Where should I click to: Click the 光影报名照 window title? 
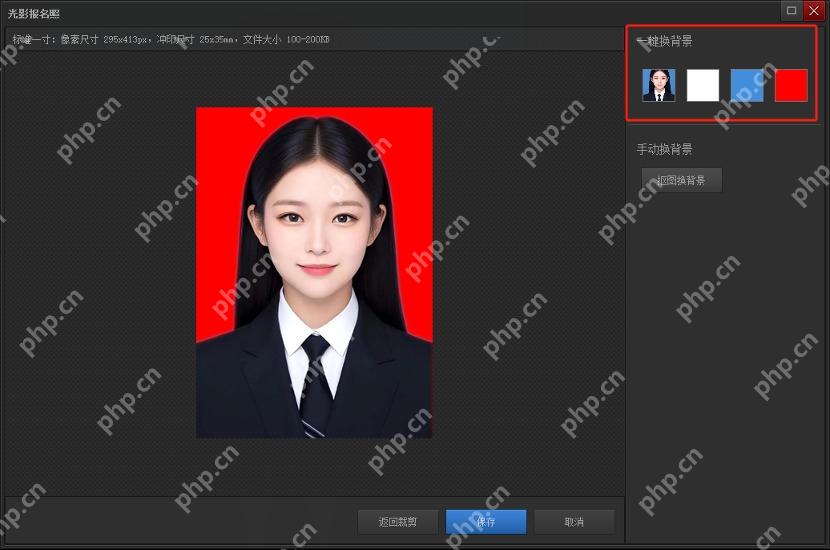point(33,14)
